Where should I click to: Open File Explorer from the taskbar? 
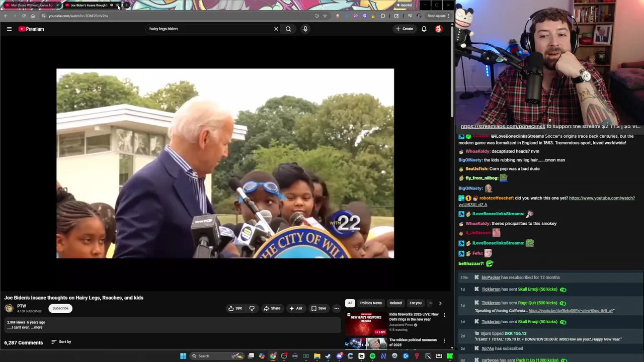coord(317,356)
